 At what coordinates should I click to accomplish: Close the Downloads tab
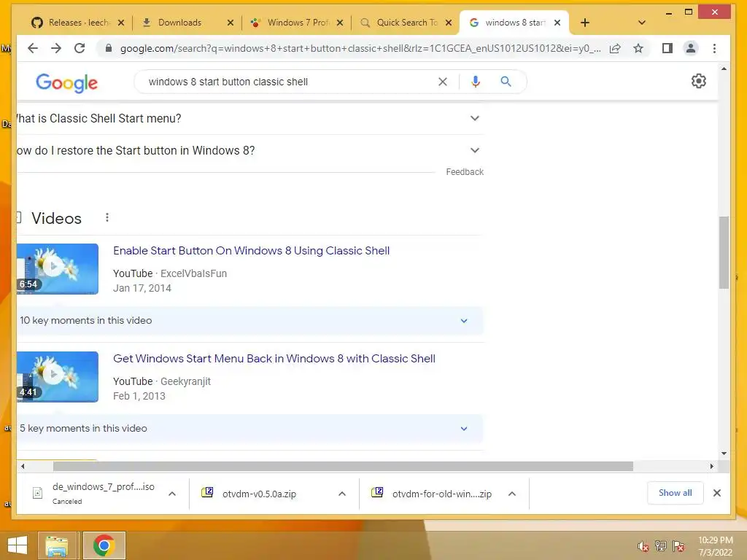click(x=231, y=23)
